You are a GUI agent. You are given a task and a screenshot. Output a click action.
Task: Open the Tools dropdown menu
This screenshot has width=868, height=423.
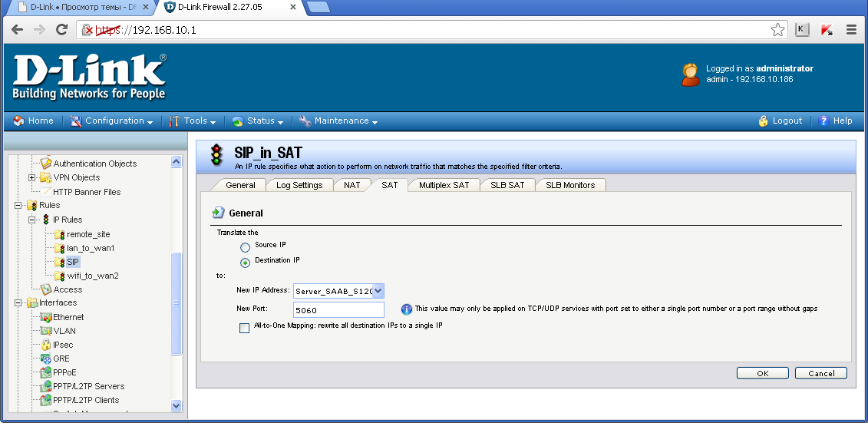193,121
